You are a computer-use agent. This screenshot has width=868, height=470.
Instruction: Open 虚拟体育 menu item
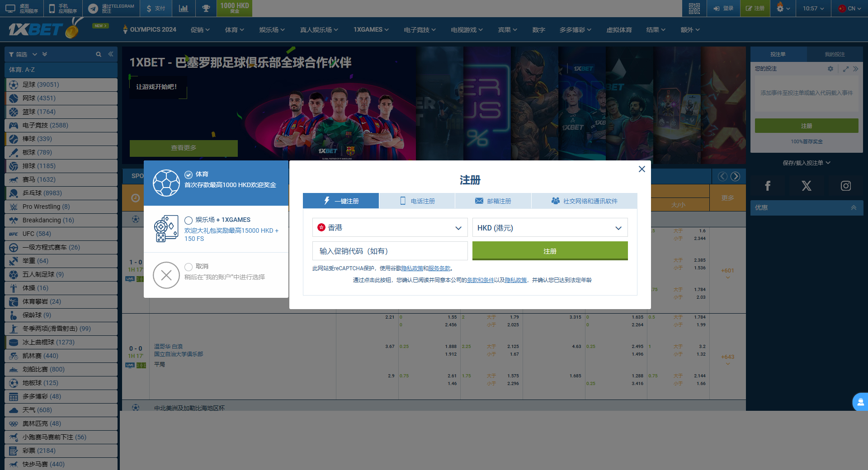pos(619,30)
